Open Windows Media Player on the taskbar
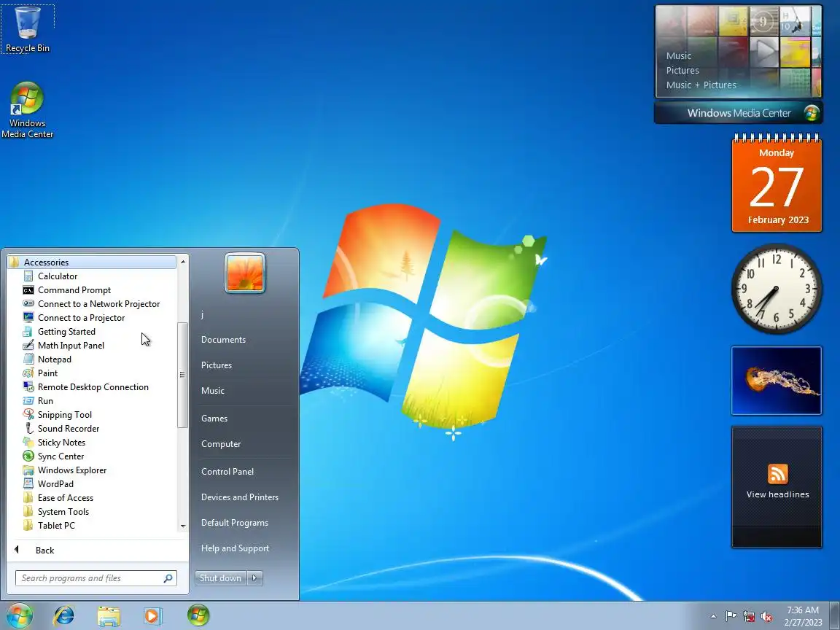The height and width of the screenshot is (630, 840). point(152,616)
